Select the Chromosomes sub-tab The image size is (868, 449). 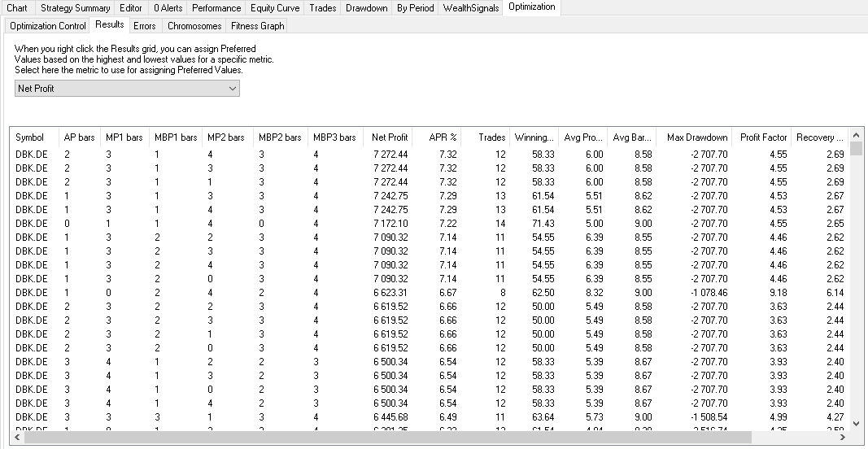point(194,26)
